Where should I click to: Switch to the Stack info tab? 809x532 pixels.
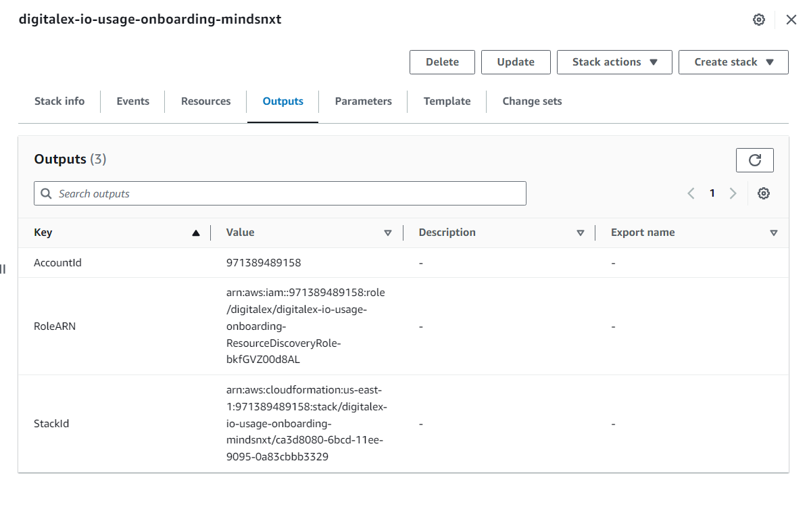(59, 101)
